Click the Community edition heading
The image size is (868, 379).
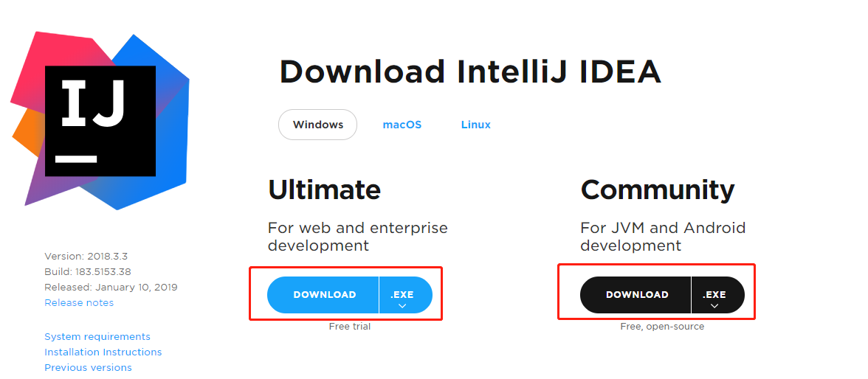[x=658, y=190]
